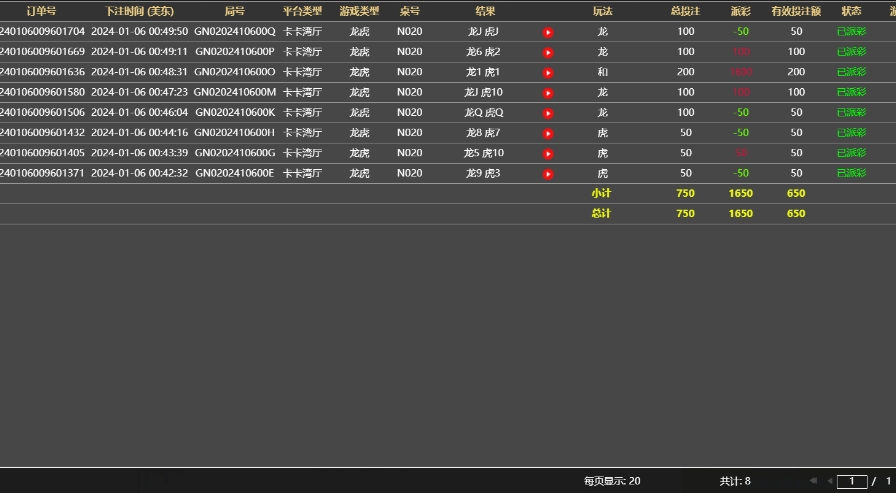This screenshot has height=493, width=896.
Task: Play video replay for round GN0202410600K
Action: pos(548,113)
